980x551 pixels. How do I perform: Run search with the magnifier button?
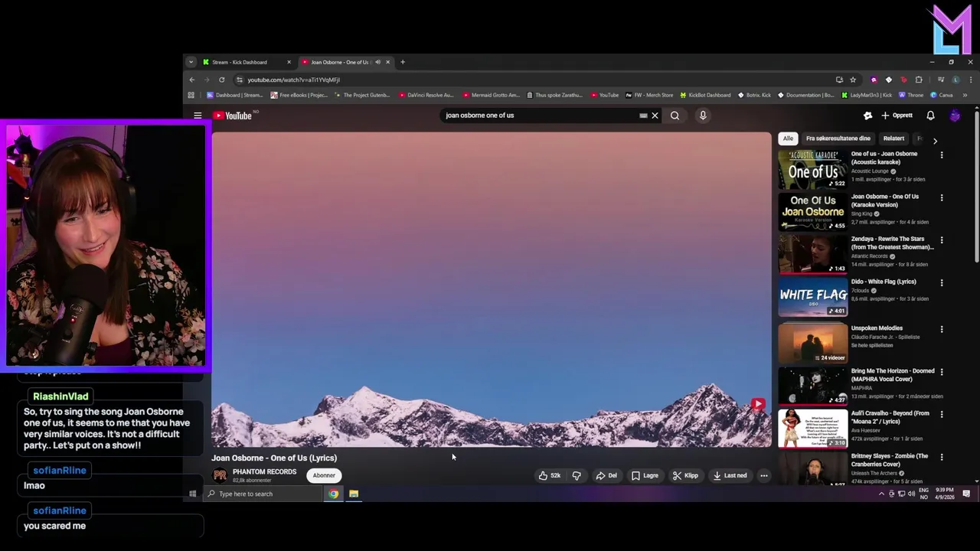coord(675,116)
